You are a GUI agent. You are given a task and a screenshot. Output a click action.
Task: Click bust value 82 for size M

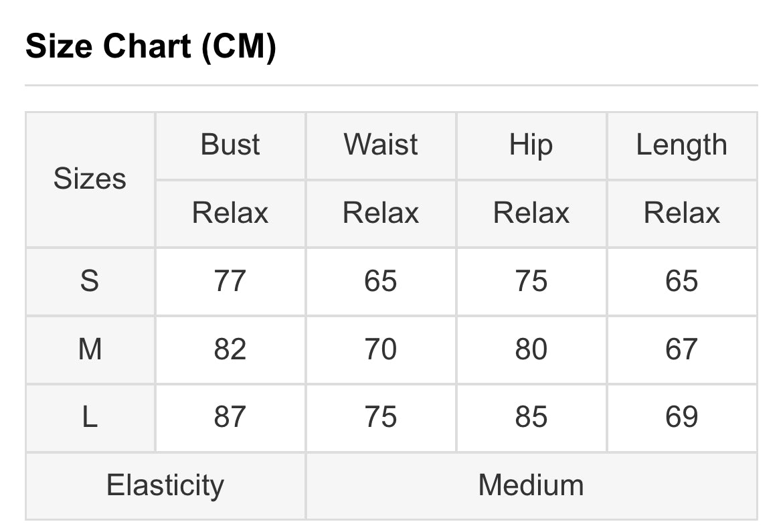tap(230, 350)
